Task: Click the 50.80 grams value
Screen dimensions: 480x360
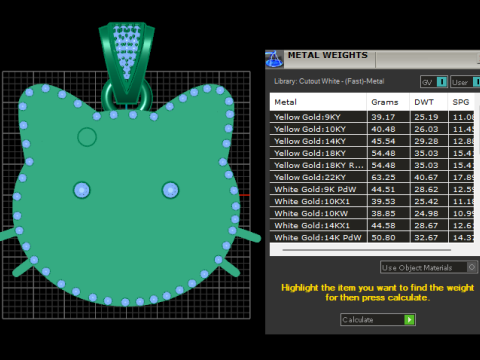Action: coord(383,237)
